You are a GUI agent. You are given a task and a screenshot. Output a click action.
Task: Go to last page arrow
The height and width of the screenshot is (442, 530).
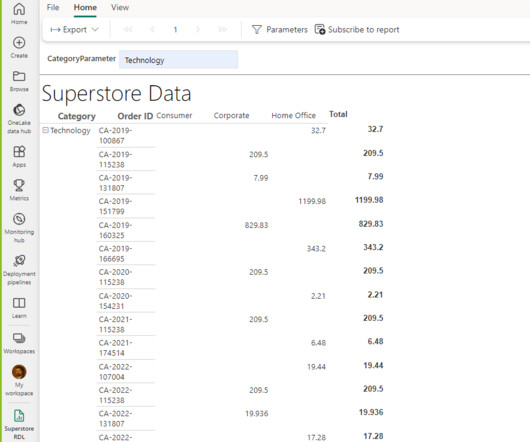[222, 29]
